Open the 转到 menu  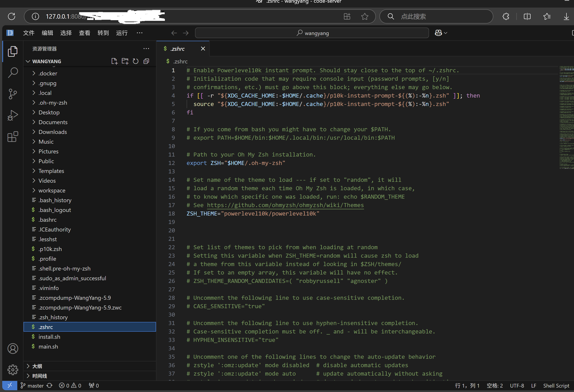[103, 33]
